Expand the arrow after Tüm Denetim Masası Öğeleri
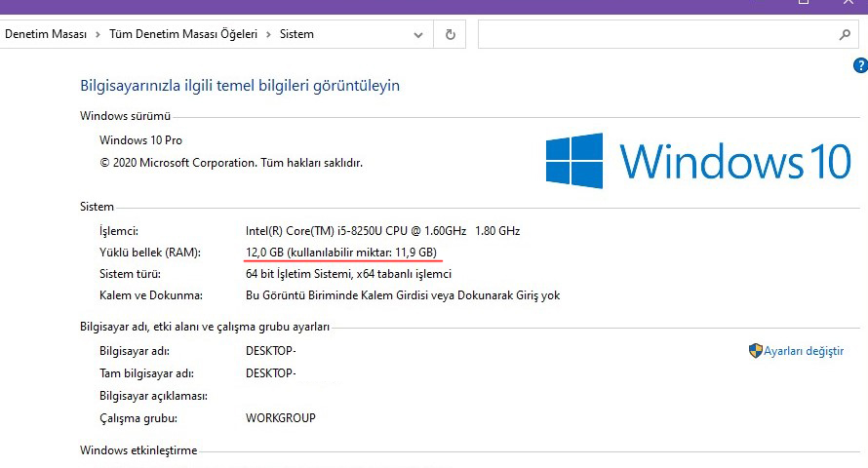 pos(267,34)
